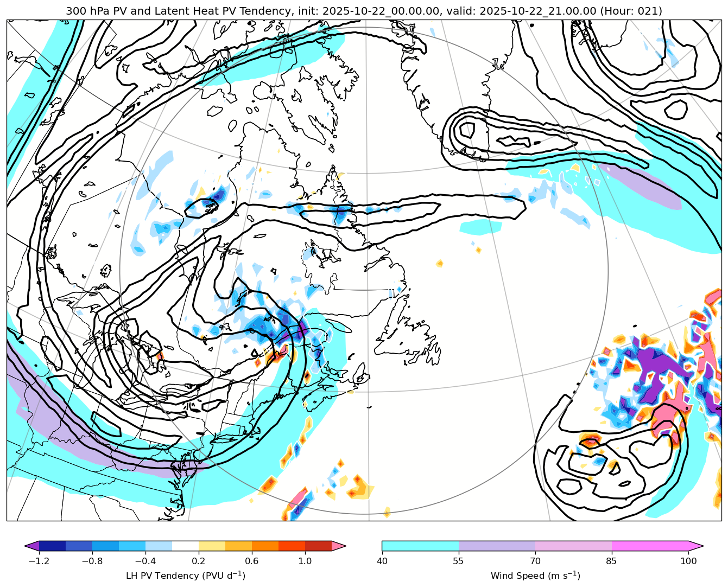Select the darkest navy blue LH PV swatch
Viewport: 728px width, 588px height.
click(52, 546)
